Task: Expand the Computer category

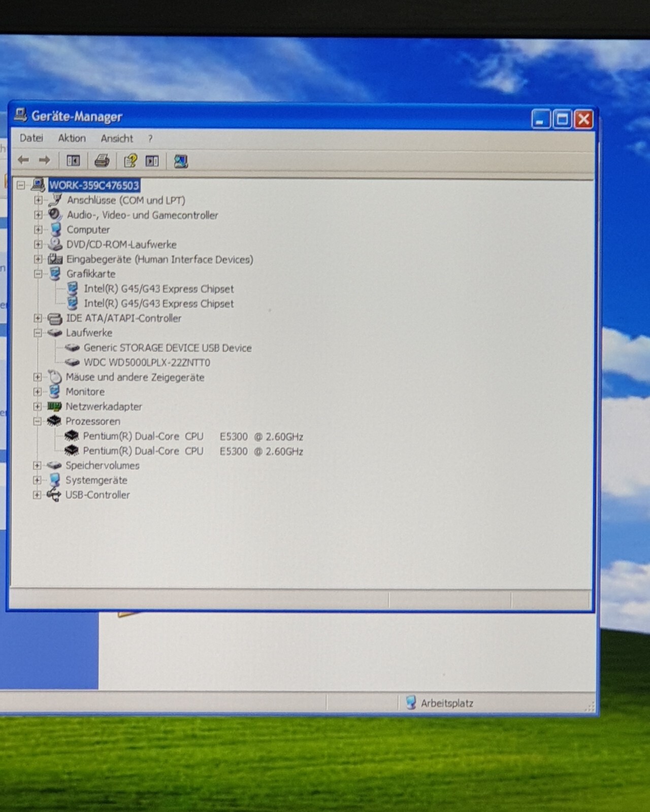Action: [x=38, y=229]
